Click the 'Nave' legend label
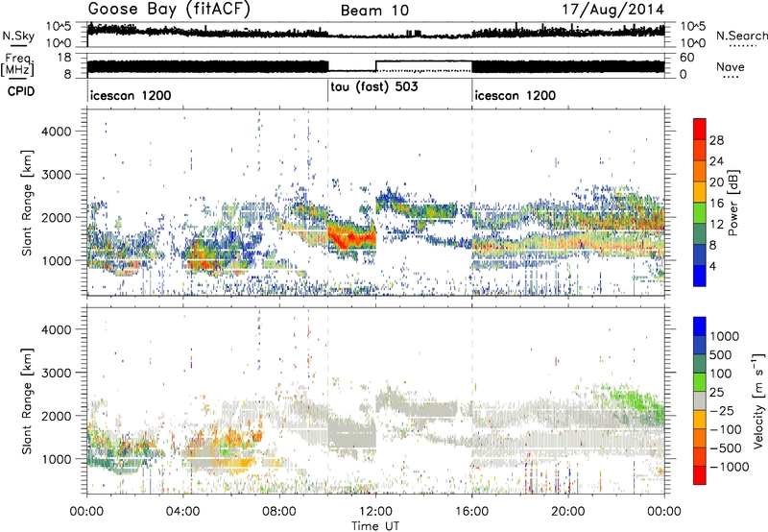 tap(730, 66)
